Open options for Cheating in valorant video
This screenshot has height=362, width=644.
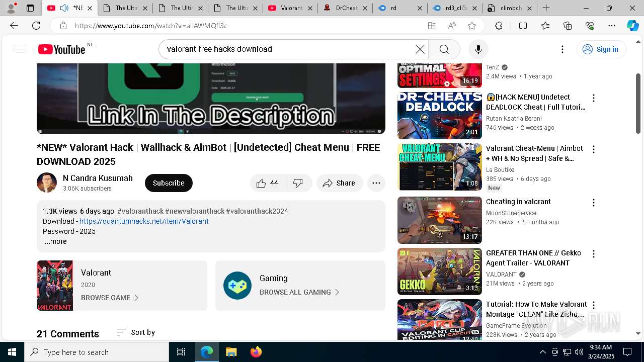594,203
